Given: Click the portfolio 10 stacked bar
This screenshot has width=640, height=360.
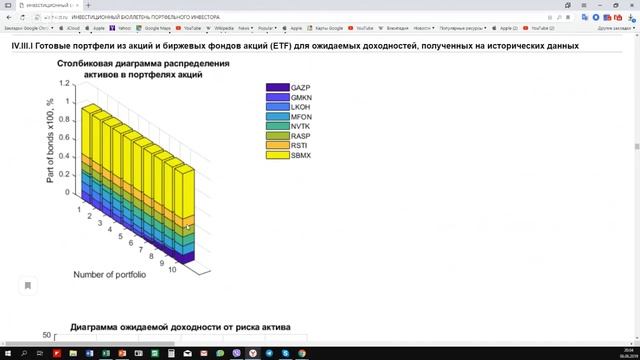Looking at the screenshot, I should point(184,214).
